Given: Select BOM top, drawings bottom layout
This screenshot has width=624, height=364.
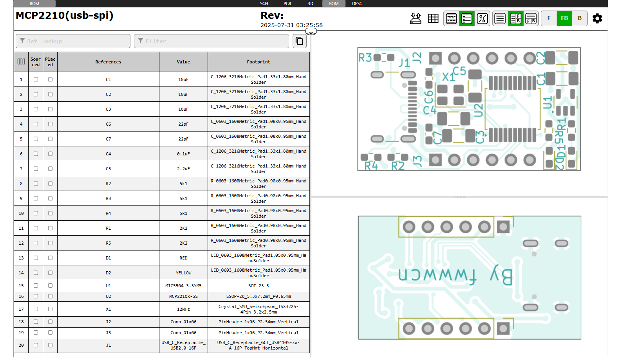Looking at the screenshot, I should (531, 18).
